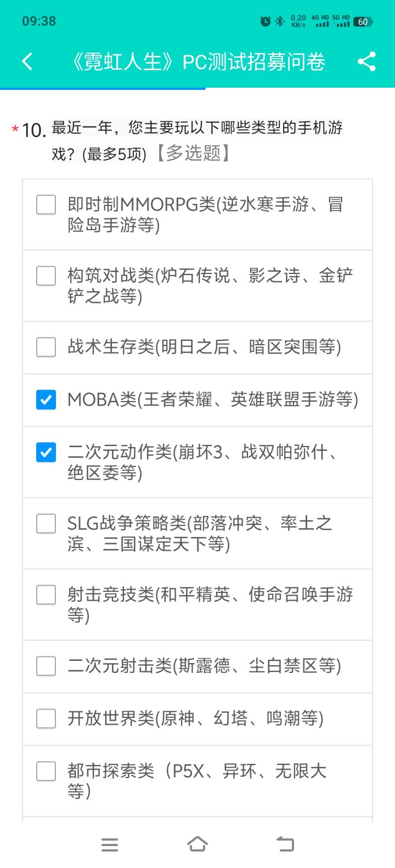The image size is (395, 868).
Task: Uncheck the 二次元动作类 checkbox
Action: tap(46, 453)
